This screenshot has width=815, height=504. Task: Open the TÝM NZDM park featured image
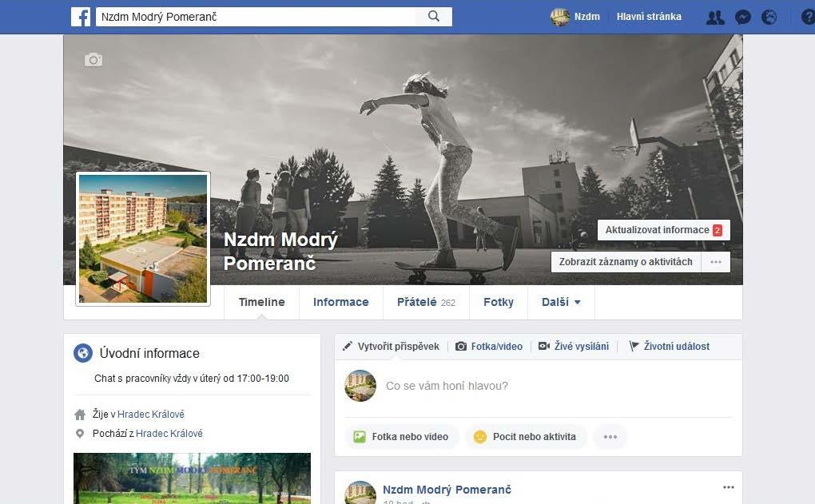(193, 478)
